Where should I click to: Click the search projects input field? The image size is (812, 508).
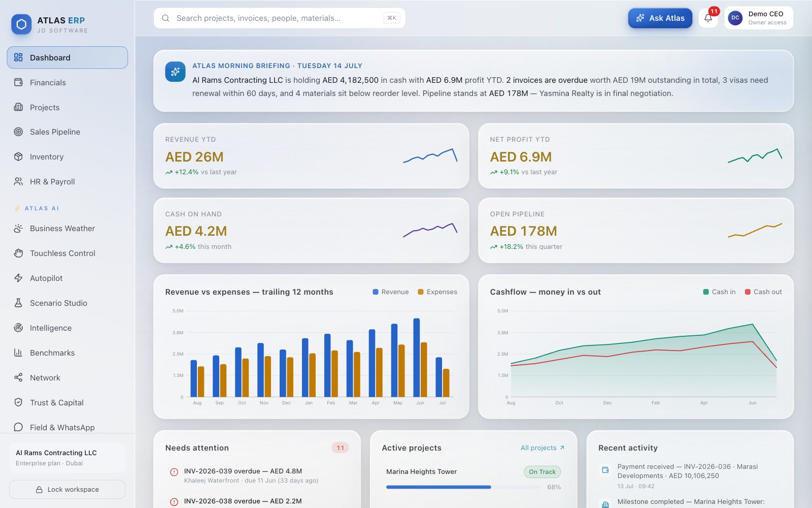click(280, 18)
